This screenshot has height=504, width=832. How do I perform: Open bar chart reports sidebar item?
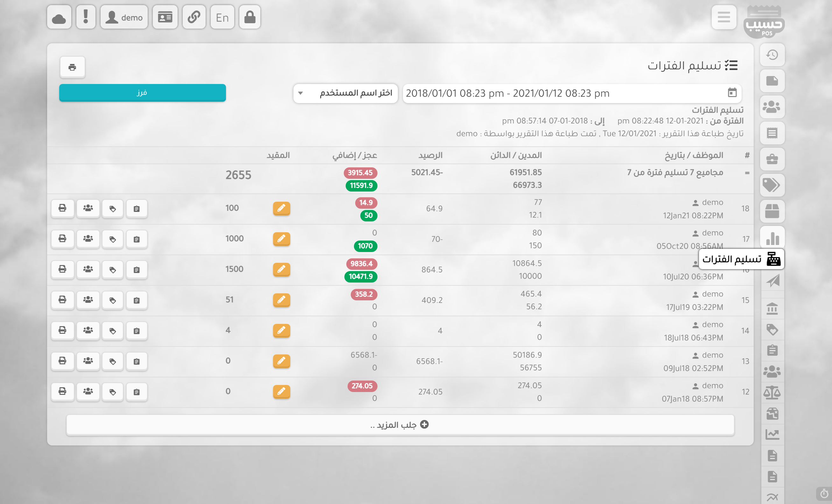[x=772, y=238]
